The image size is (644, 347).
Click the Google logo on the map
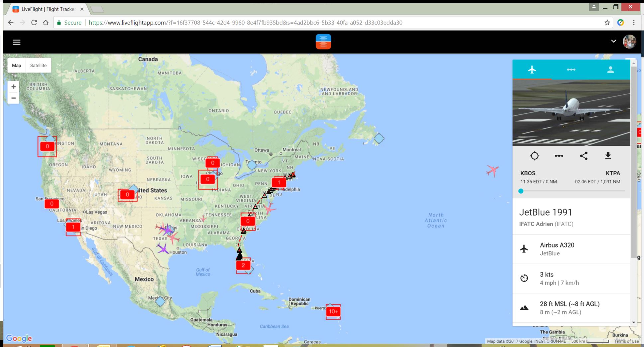pyautogui.click(x=19, y=338)
